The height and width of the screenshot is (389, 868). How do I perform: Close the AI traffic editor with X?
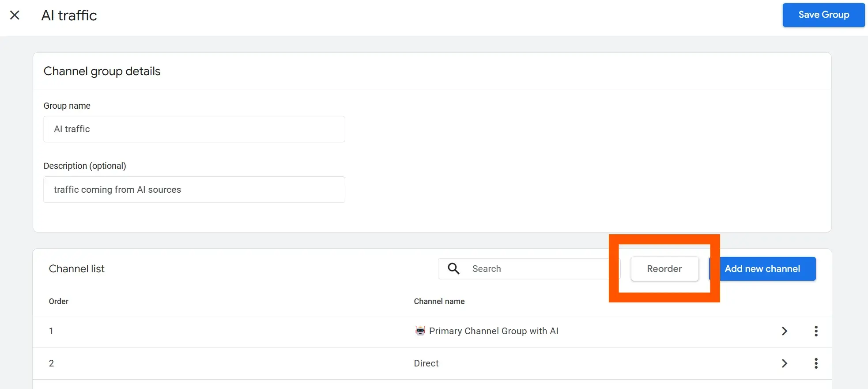[x=15, y=15]
